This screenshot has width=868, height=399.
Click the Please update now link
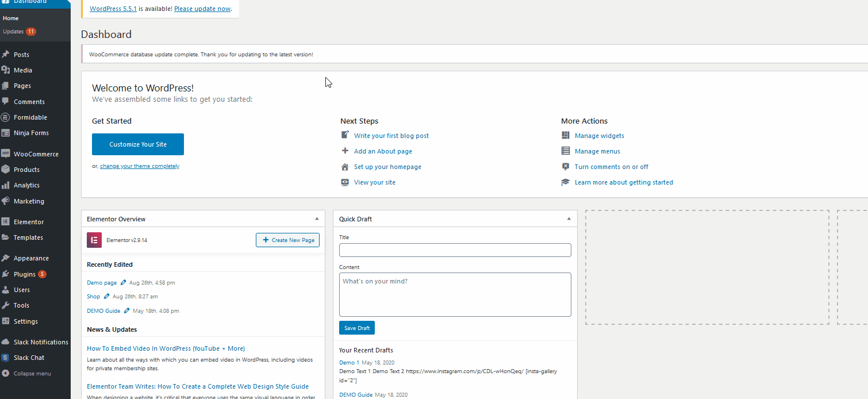pos(202,9)
